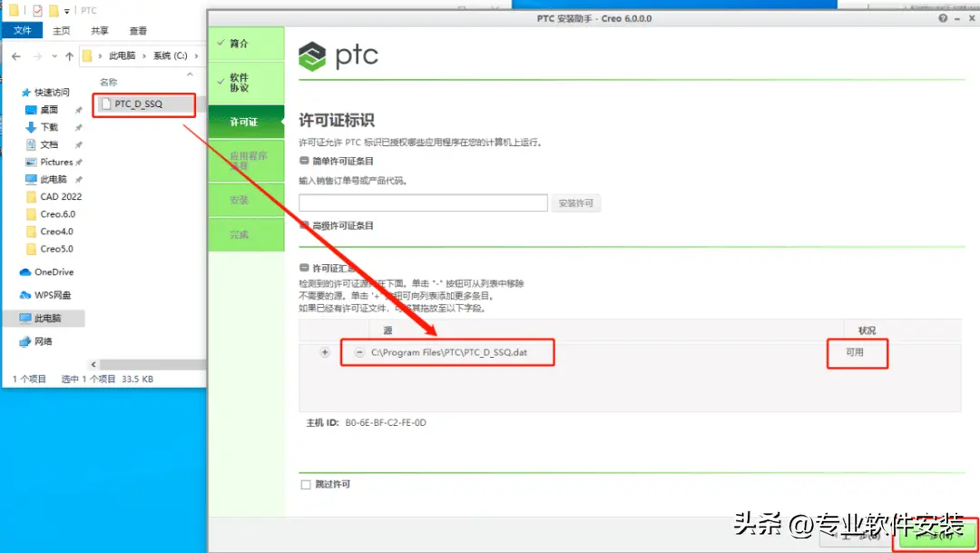Select WPS网盘 in Explorer sidebar
The width and height of the screenshot is (980, 553).
coord(45,295)
